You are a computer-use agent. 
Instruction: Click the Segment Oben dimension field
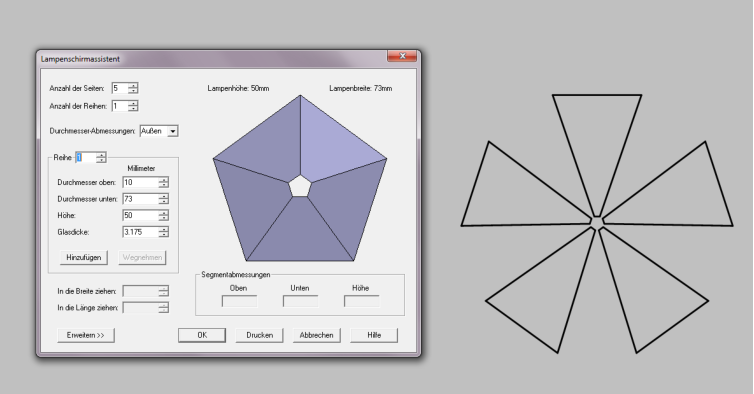pyautogui.click(x=239, y=302)
